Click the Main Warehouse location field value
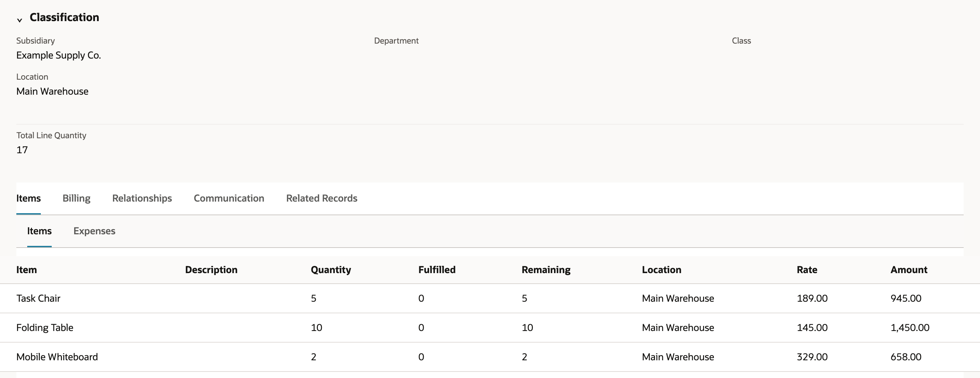This screenshot has width=980, height=378. 52,91
